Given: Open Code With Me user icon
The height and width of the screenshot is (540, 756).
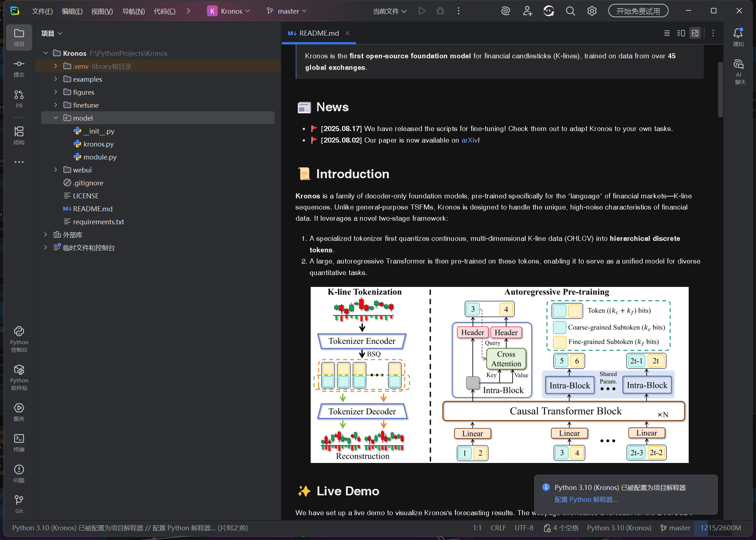Looking at the screenshot, I should (x=527, y=11).
